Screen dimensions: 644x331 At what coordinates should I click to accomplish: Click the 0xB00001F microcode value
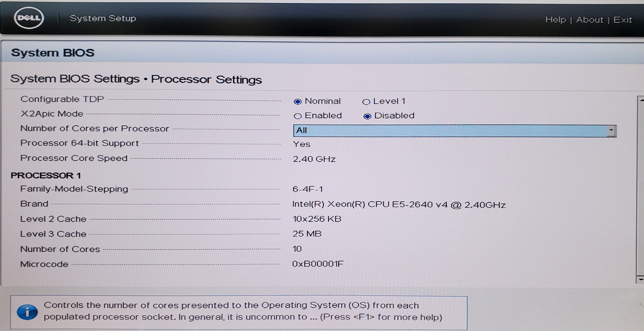coord(318,264)
